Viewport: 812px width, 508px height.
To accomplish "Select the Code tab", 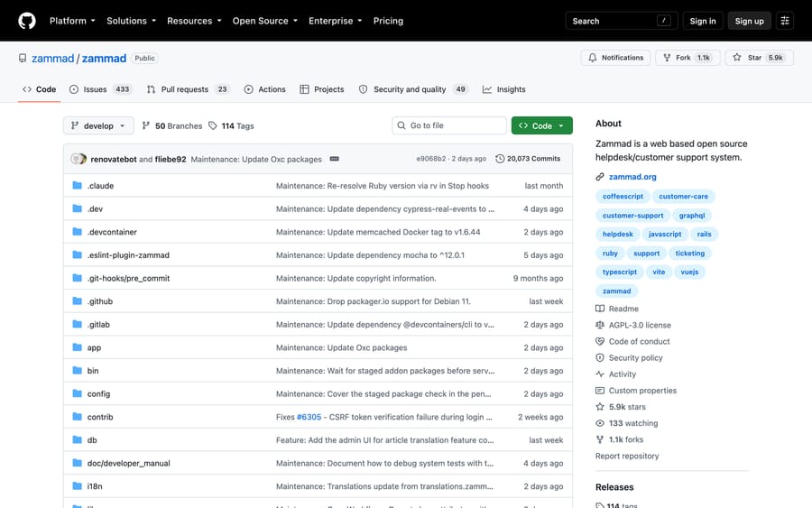I will 39,89.
